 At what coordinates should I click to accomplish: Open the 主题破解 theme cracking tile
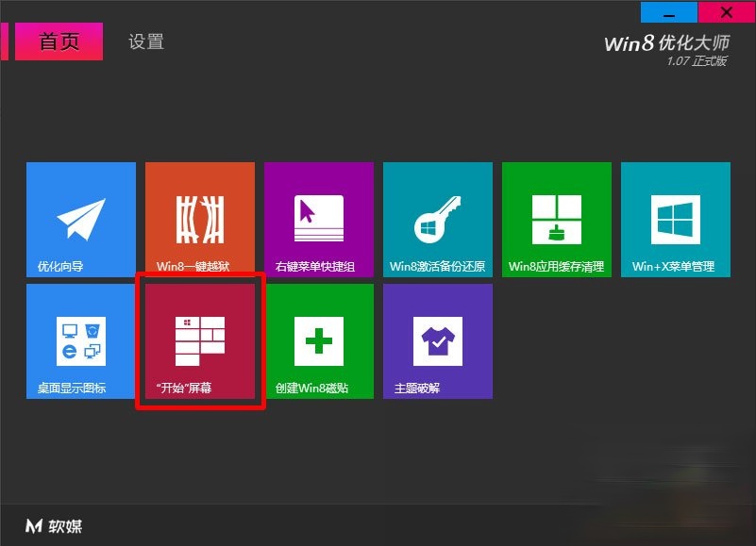437,340
